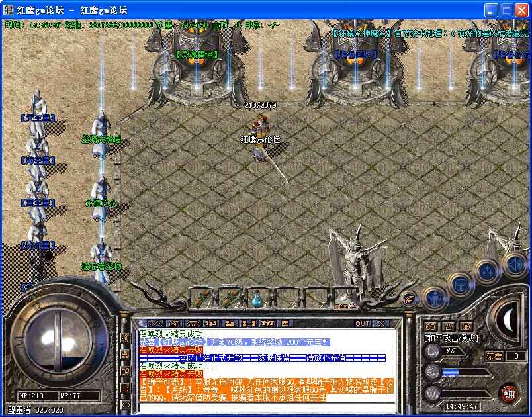Click the 骗子可恶 orange warning message

[267, 390]
